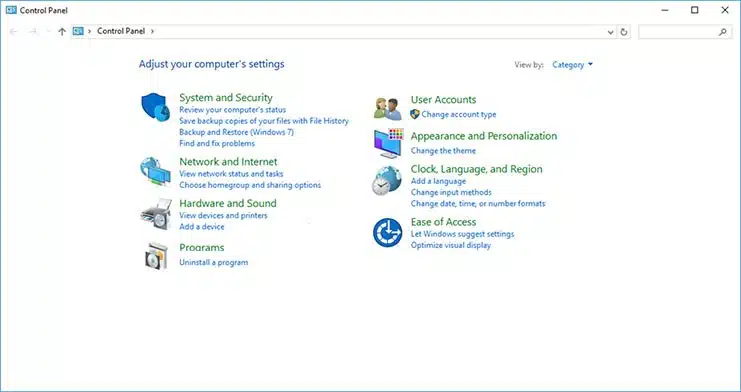
Task: Open Save backup copies with File History
Action: pos(264,121)
